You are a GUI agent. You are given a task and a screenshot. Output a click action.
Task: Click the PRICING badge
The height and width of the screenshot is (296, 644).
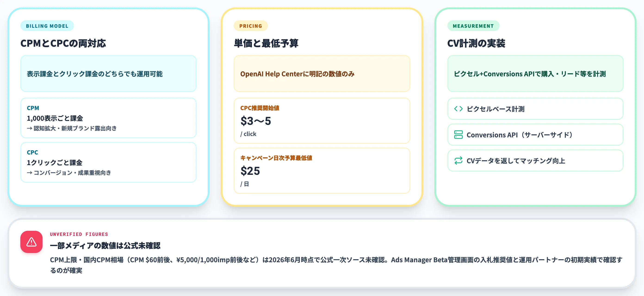tap(251, 26)
